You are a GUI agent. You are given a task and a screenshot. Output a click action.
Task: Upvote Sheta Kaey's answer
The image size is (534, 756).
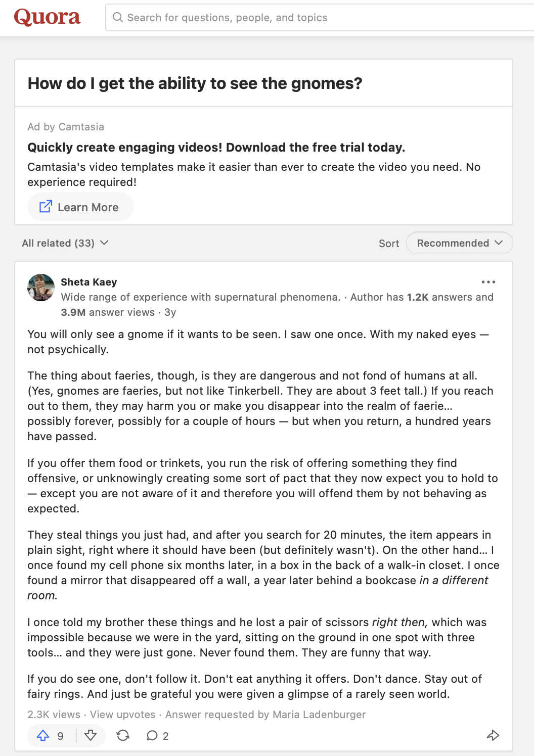tap(44, 735)
